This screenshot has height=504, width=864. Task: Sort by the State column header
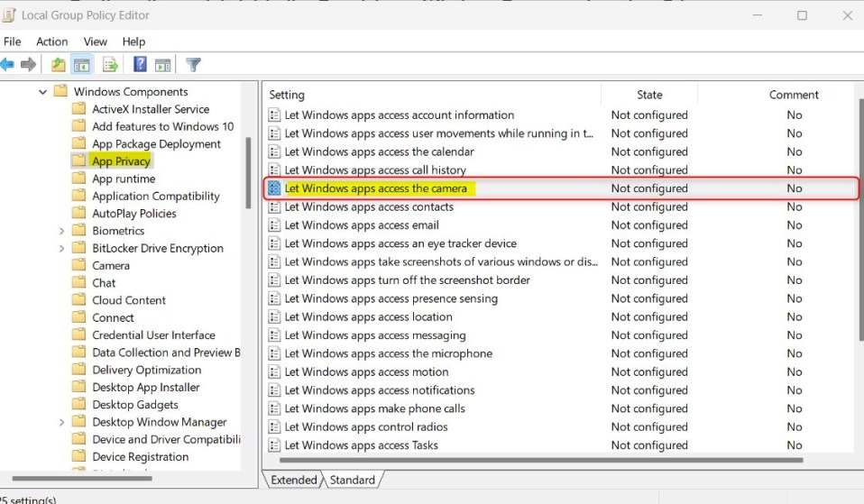click(649, 95)
